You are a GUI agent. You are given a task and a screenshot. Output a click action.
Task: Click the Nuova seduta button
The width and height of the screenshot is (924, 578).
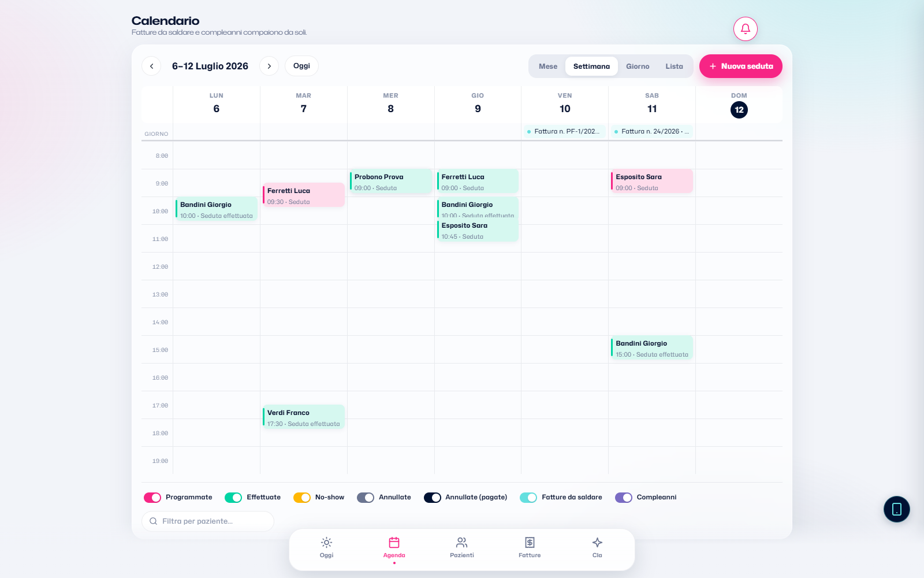pyautogui.click(x=741, y=66)
